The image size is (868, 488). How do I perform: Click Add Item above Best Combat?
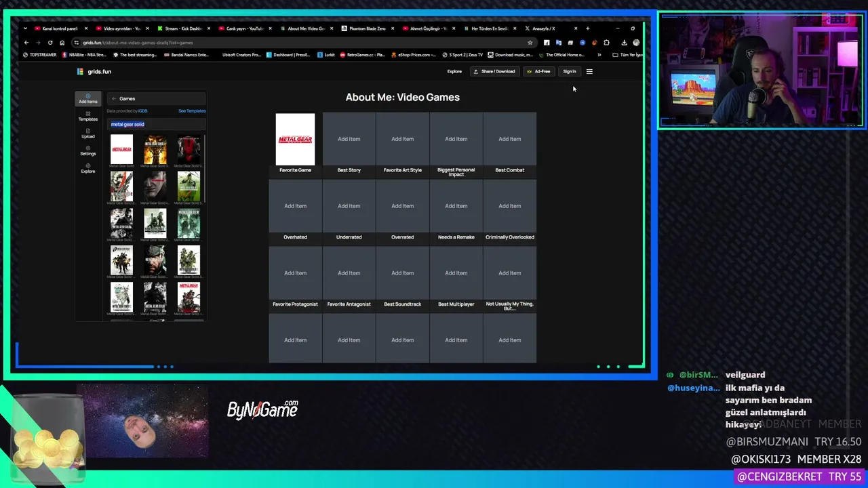coord(510,139)
